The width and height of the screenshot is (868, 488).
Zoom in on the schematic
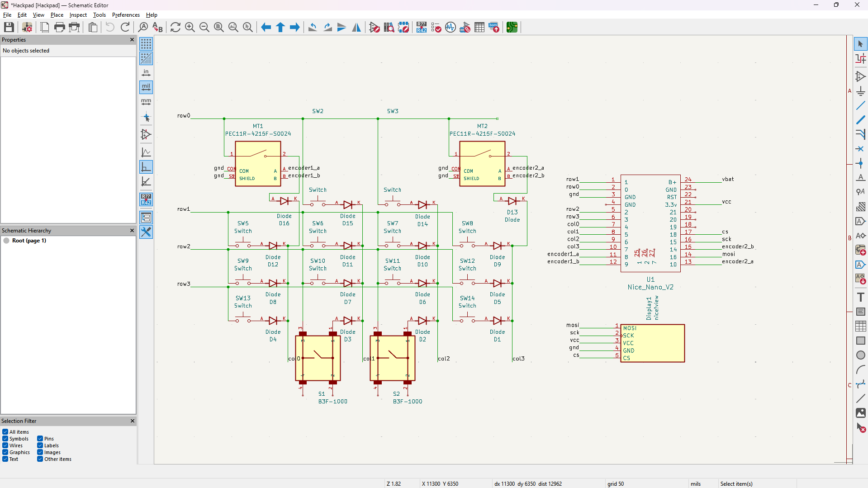point(190,27)
